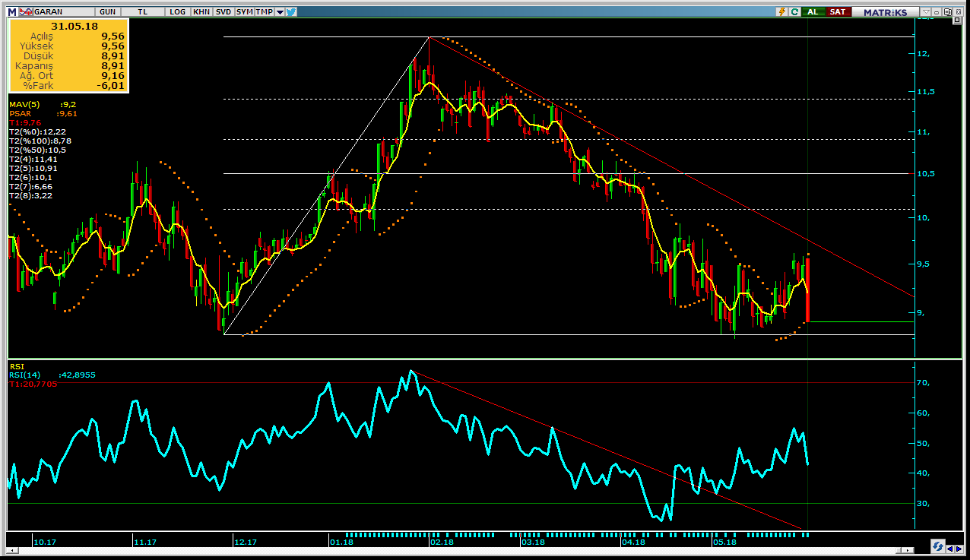This screenshot has width=970, height=560.
Task: Click the 70 level on RSI axis
Action: 923,383
